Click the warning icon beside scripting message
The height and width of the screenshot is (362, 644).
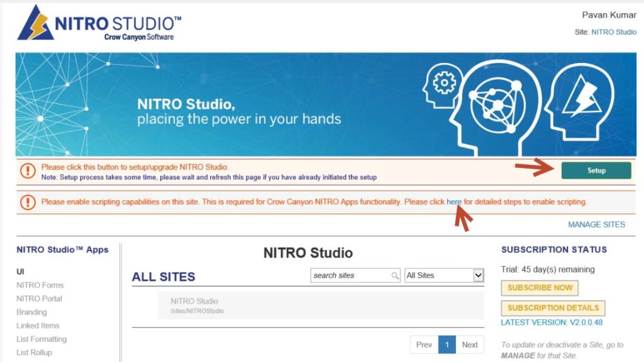28,202
